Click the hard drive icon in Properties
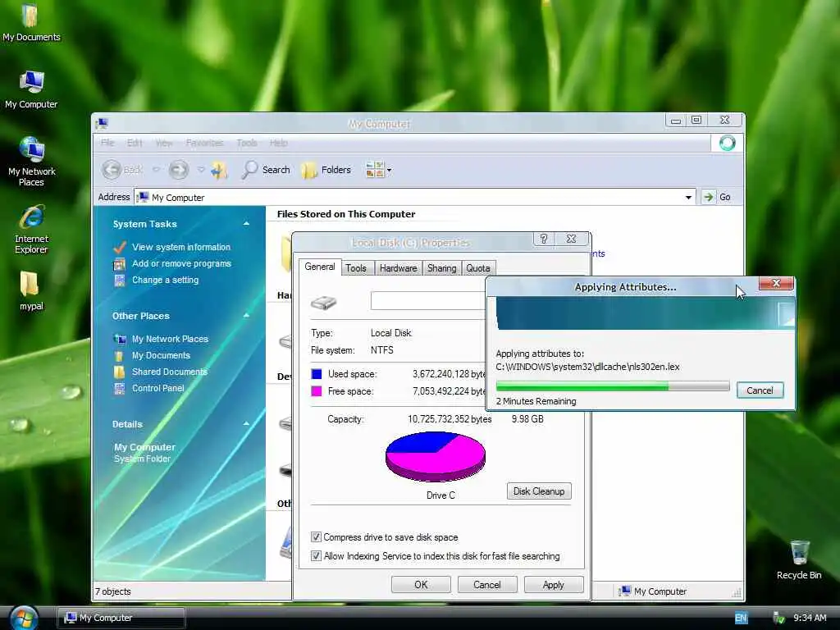 coord(323,304)
